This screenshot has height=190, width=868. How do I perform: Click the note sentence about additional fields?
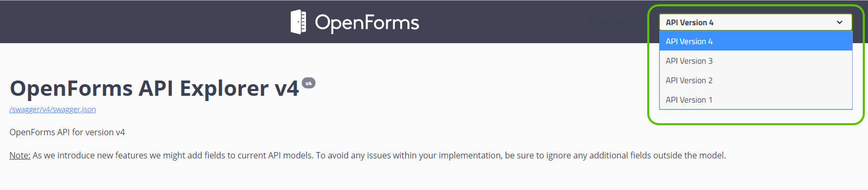coord(379,155)
